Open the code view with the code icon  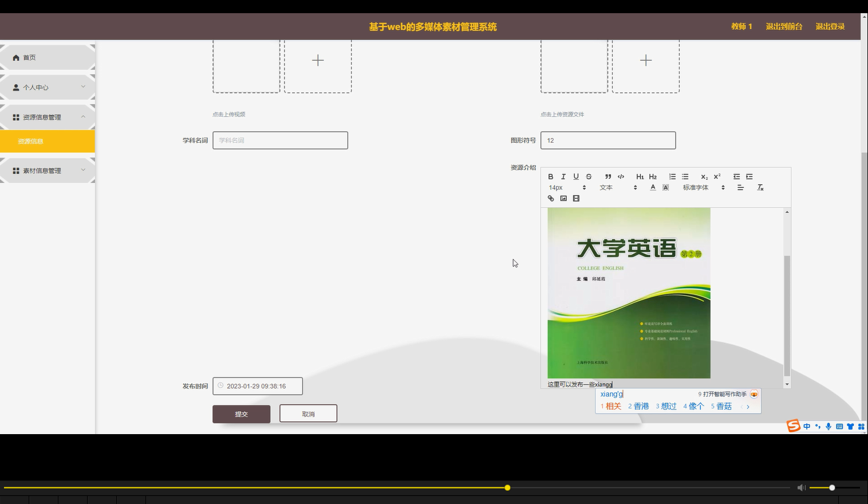tap(621, 176)
